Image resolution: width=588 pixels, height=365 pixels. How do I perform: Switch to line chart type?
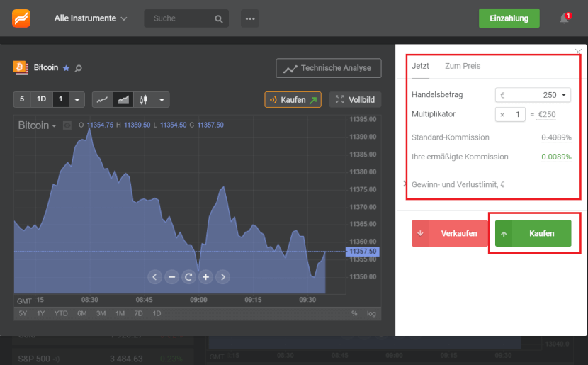click(103, 100)
